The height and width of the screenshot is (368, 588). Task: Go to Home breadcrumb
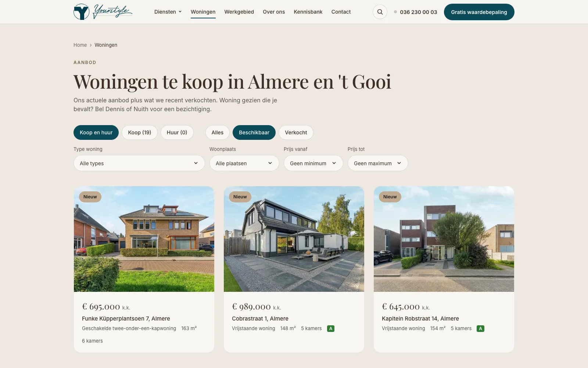80,45
